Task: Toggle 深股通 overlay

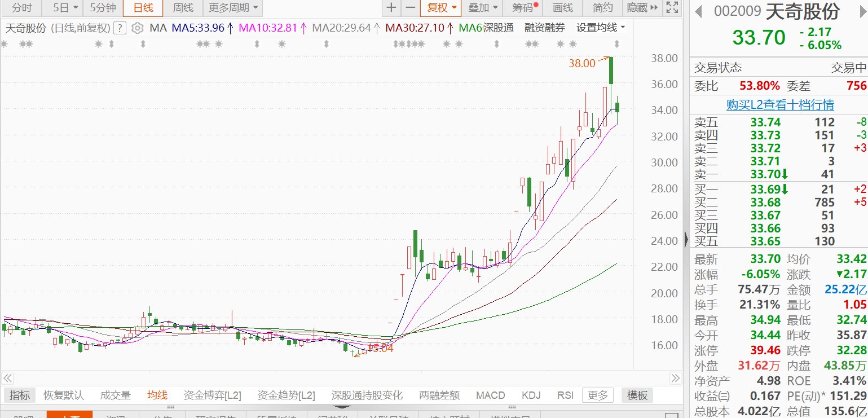Action: point(499,28)
